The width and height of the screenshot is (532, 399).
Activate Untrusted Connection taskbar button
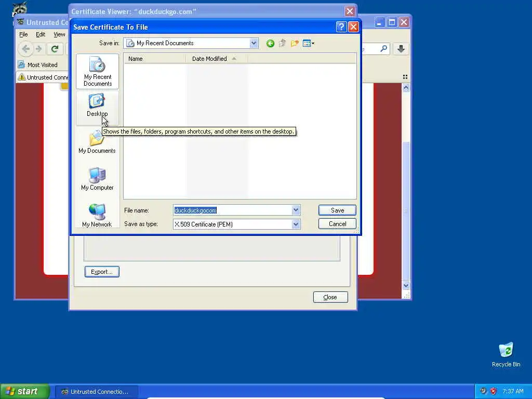click(97, 392)
